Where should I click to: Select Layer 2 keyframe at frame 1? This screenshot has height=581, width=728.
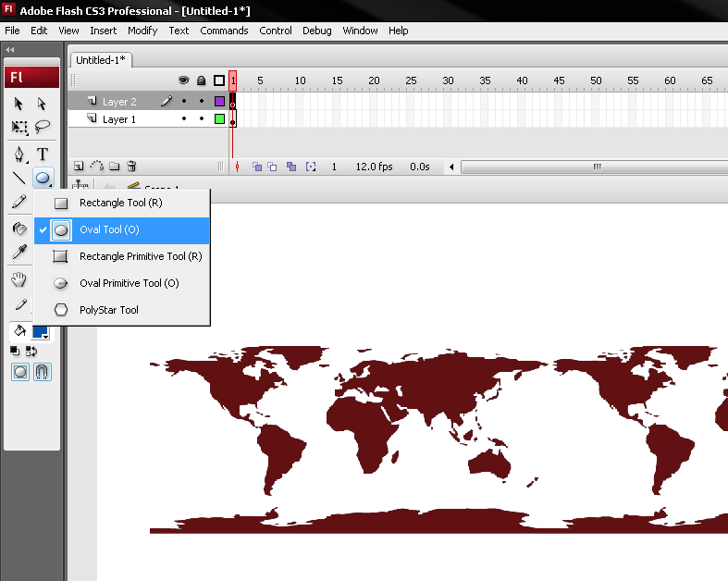click(232, 101)
